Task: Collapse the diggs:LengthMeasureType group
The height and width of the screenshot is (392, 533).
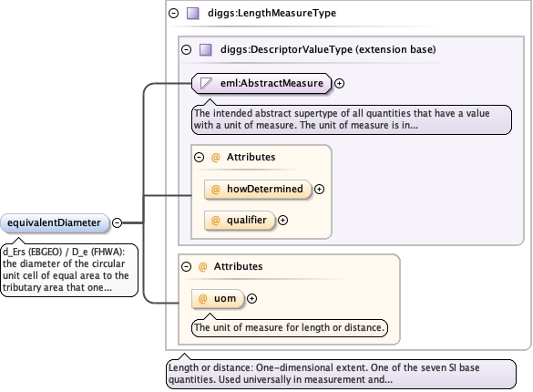Action: (x=174, y=14)
